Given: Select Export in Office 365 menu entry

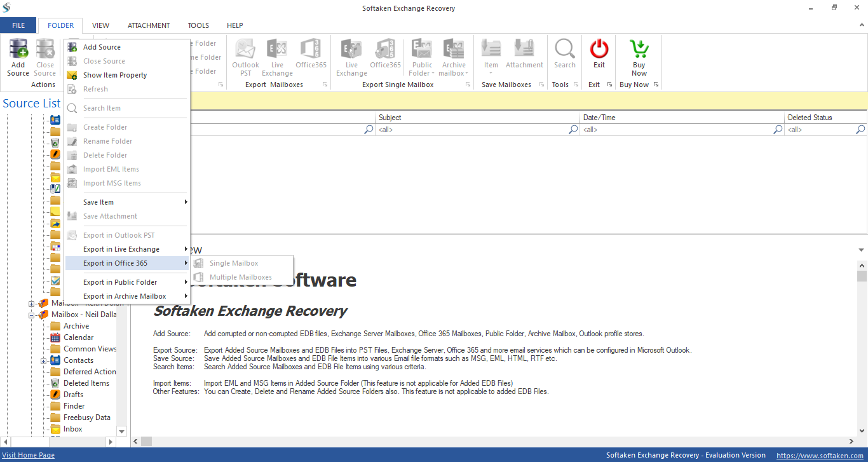Looking at the screenshot, I should tap(127, 263).
